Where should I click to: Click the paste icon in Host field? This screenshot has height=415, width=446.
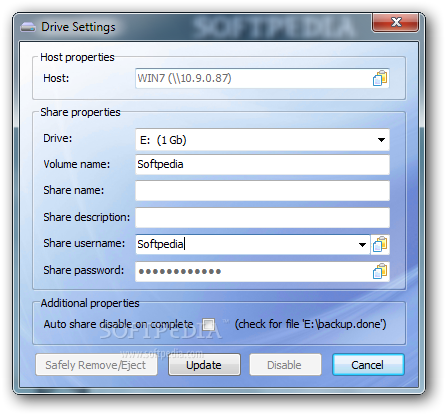380,78
